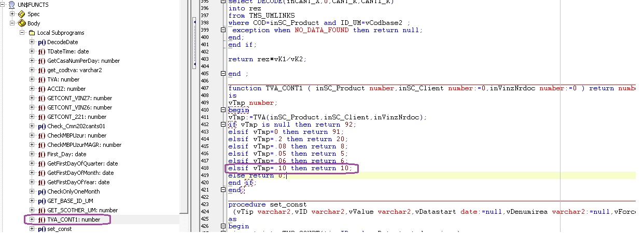
Task: Click line 'else return 0;'
Action: (257, 175)
